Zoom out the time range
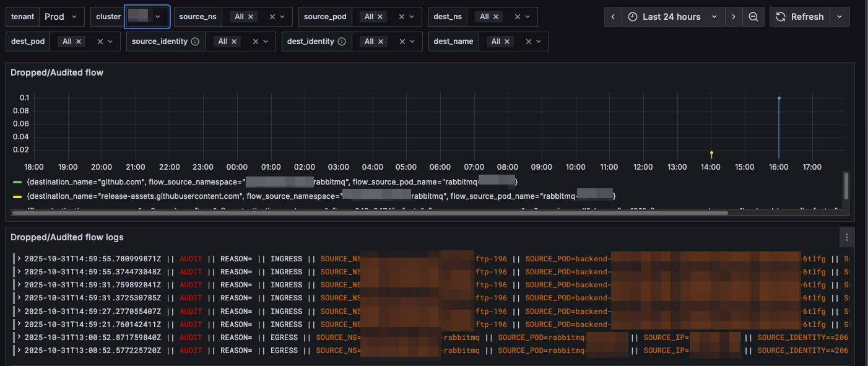This screenshot has width=868, height=366. click(753, 17)
